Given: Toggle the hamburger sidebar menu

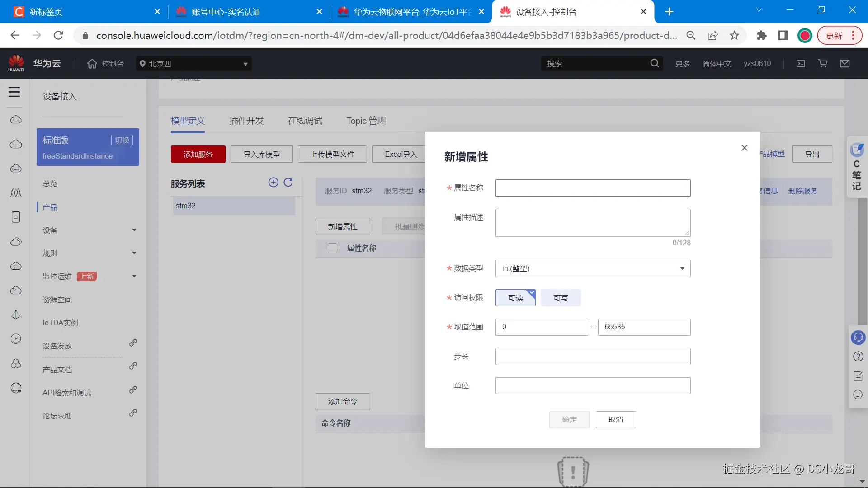Looking at the screenshot, I should (14, 92).
